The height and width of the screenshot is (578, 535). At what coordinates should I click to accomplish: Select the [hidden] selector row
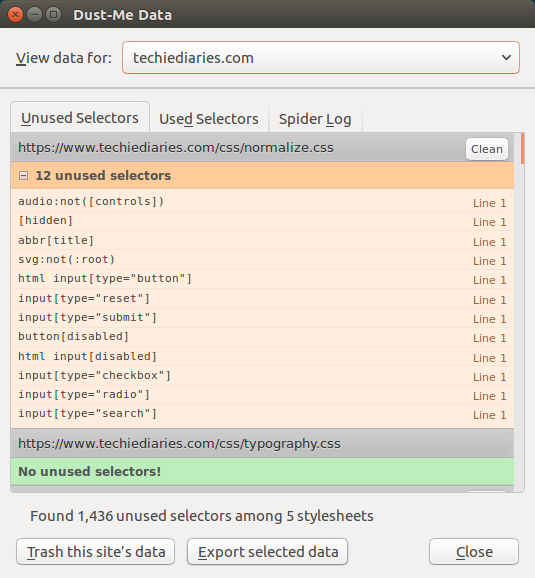[263, 221]
